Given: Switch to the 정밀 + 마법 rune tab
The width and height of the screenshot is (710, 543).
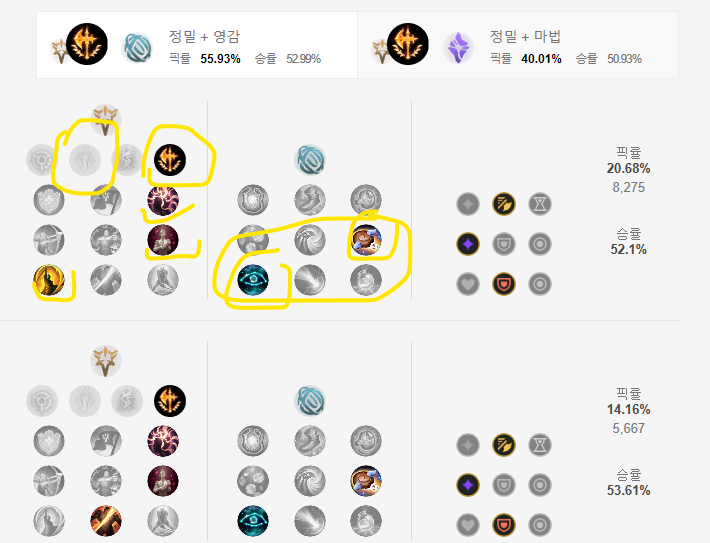Looking at the screenshot, I should (x=518, y=45).
